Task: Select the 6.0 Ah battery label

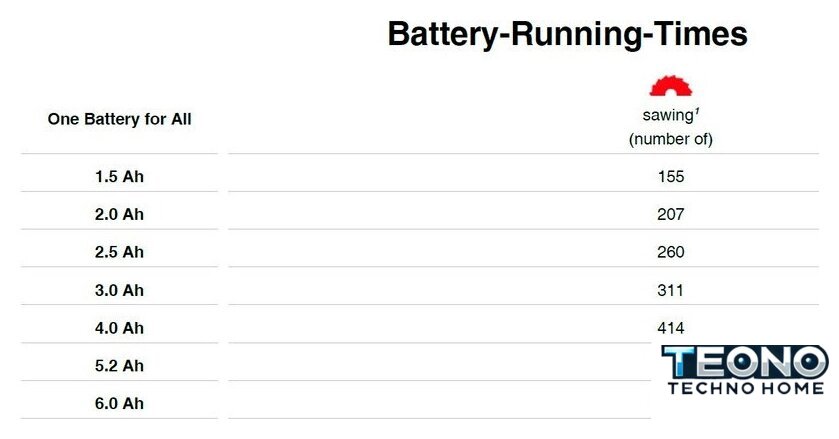Action: pyautogui.click(x=120, y=404)
